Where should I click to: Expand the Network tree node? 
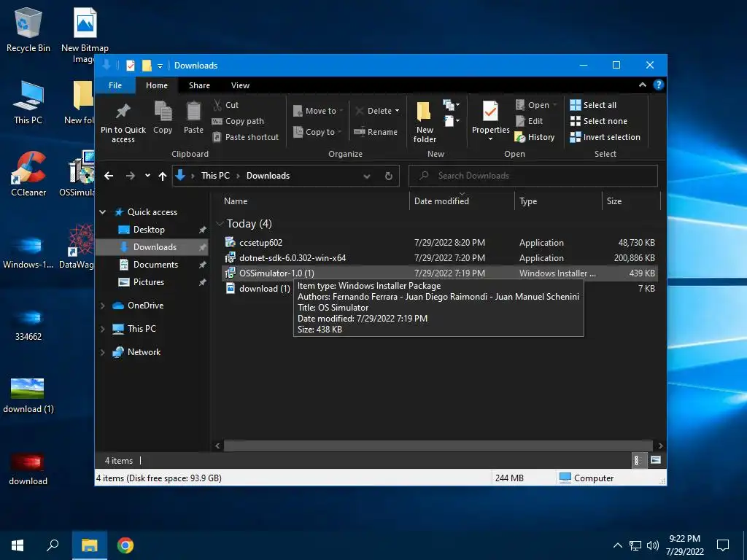(102, 352)
